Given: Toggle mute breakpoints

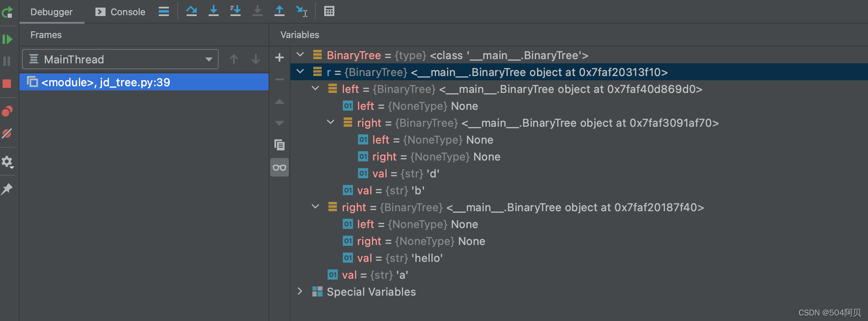Looking at the screenshot, I should pos(7,133).
